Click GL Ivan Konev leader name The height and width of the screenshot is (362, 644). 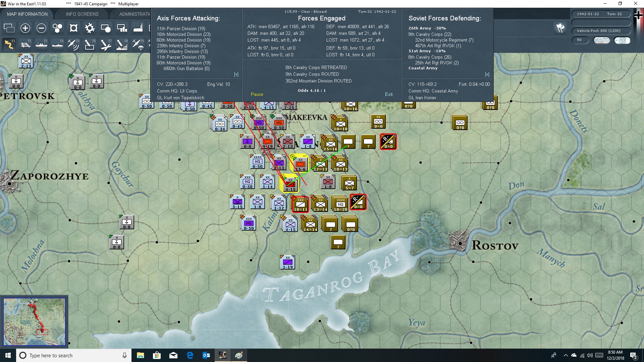(422, 98)
